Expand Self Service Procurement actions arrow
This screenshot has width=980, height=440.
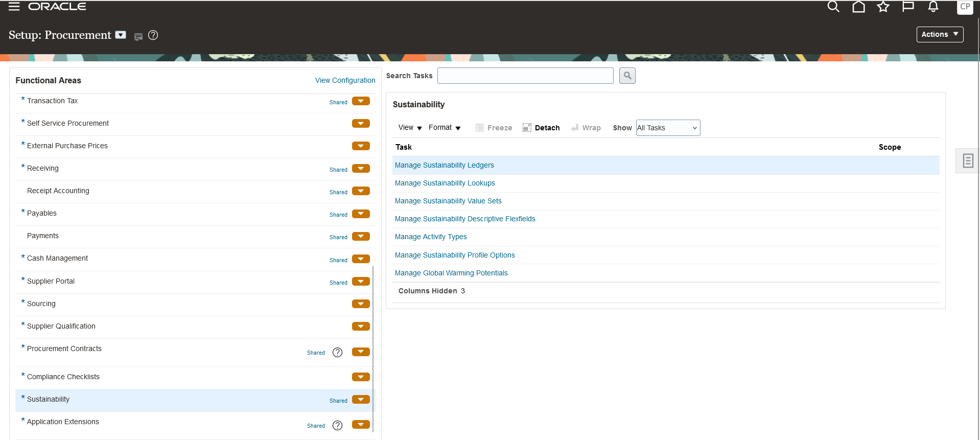361,124
